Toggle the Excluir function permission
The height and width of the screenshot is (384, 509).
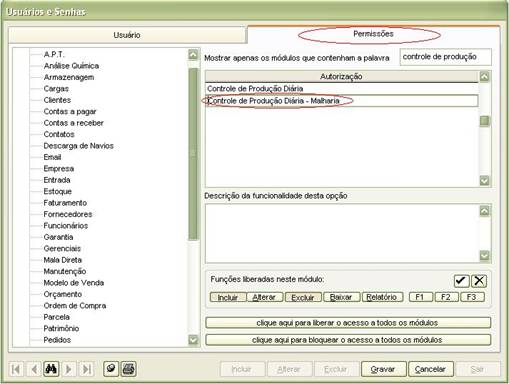pyautogui.click(x=303, y=297)
